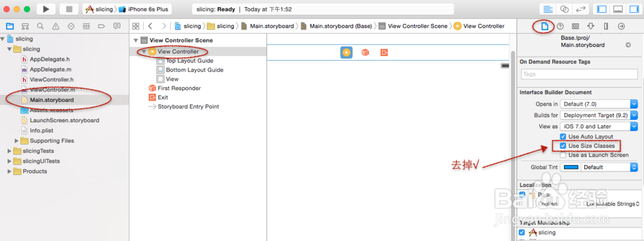Collapse View Controller outline item
This screenshot has height=241, width=644.
coord(144,52)
